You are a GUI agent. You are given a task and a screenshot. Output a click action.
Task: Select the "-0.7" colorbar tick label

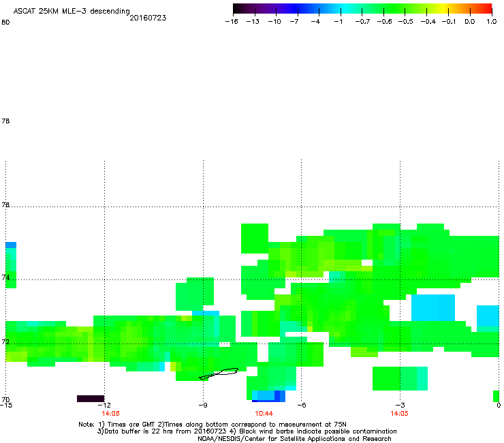pos(362,22)
